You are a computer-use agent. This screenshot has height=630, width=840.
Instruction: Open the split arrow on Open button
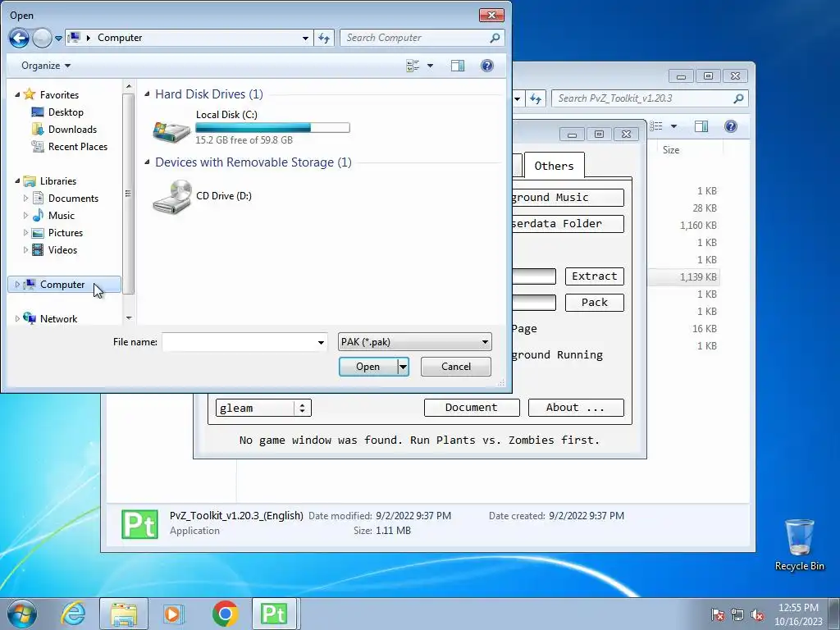(x=403, y=367)
